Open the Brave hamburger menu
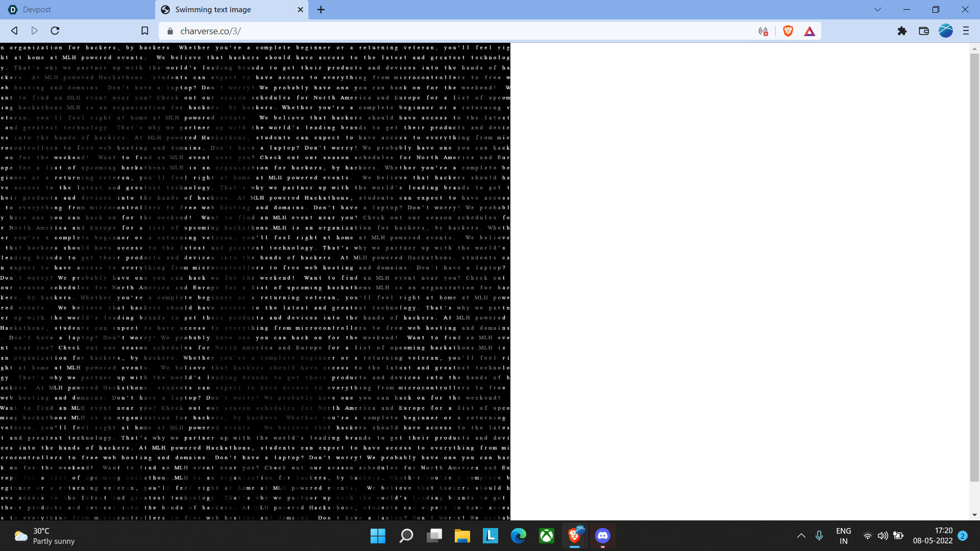980x551 pixels. tap(966, 31)
